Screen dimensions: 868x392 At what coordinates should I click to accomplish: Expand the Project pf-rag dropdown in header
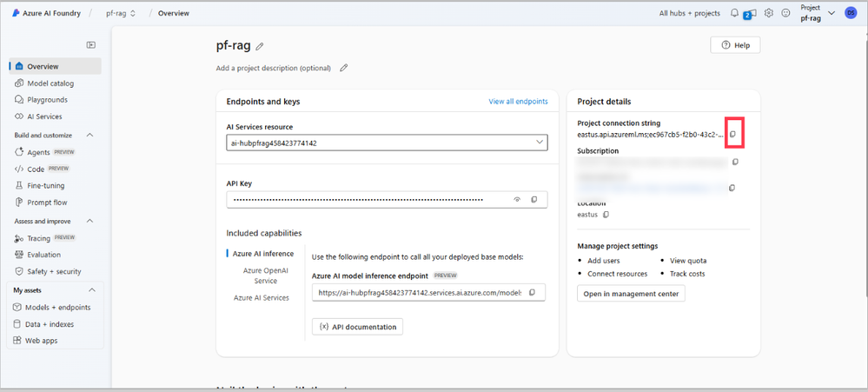click(x=832, y=13)
